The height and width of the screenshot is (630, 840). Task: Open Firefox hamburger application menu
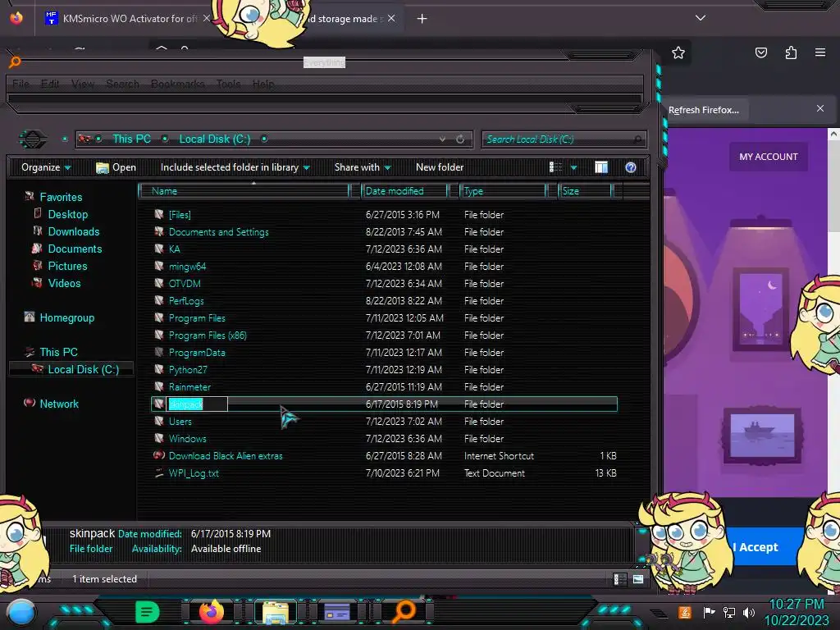point(820,52)
